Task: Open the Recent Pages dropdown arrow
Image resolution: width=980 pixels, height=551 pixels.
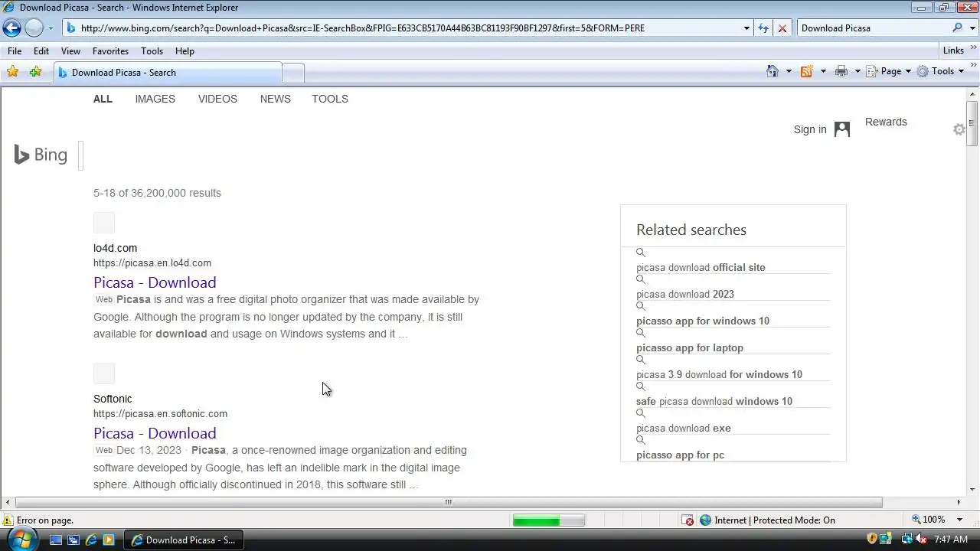Action: 51,28
